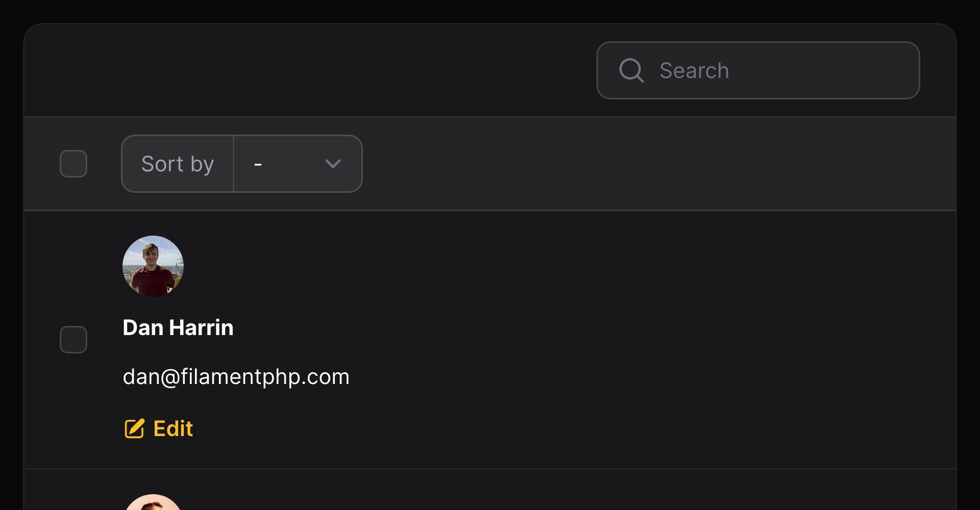The width and height of the screenshot is (980, 510).
Task: Click the pencil icon beside Edit
Action: [135, 428]
